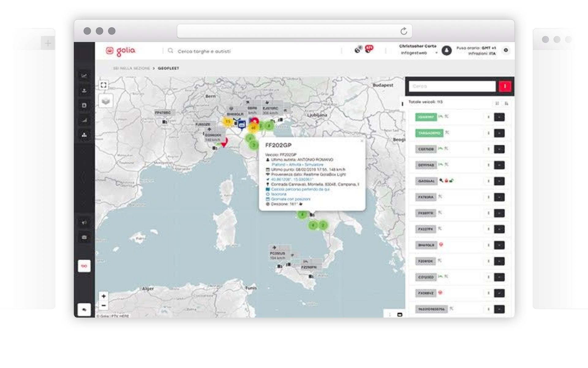This screenshot has height=368, width=588.
Task: Reload the page with browser refresh icon
Action: coord(404,31)
